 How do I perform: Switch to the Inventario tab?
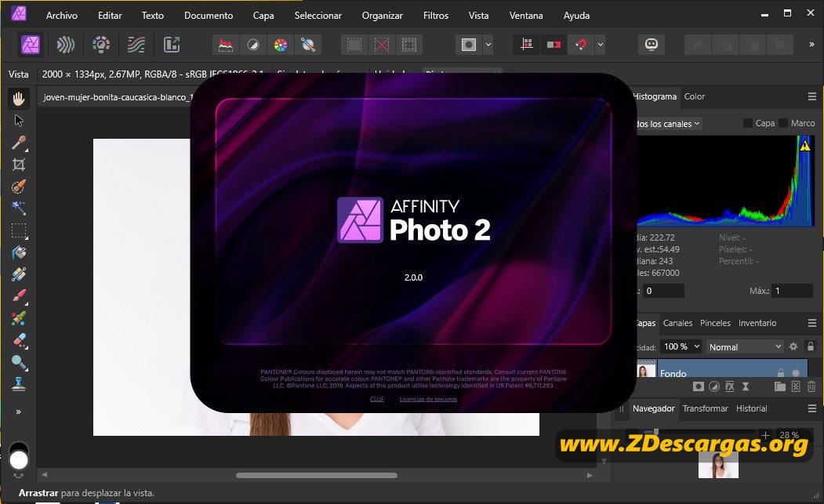pyautogui.click(x=757, y=323)
